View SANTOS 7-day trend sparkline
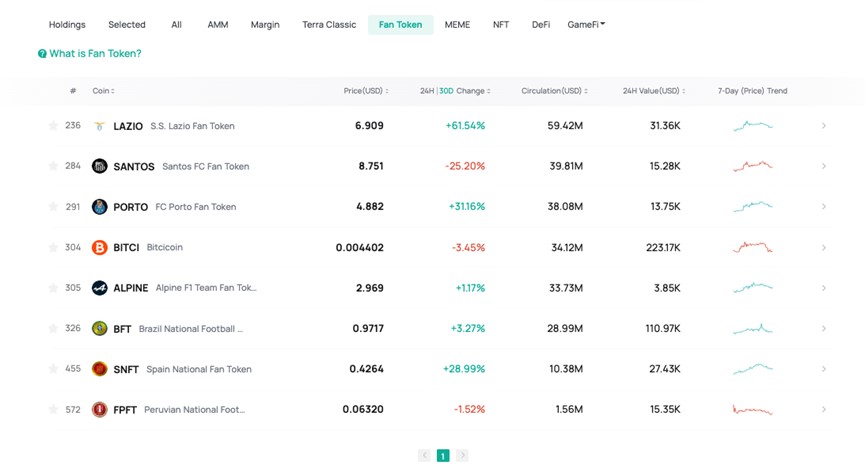This screenshot has height=473, width=865. [752, 166]
